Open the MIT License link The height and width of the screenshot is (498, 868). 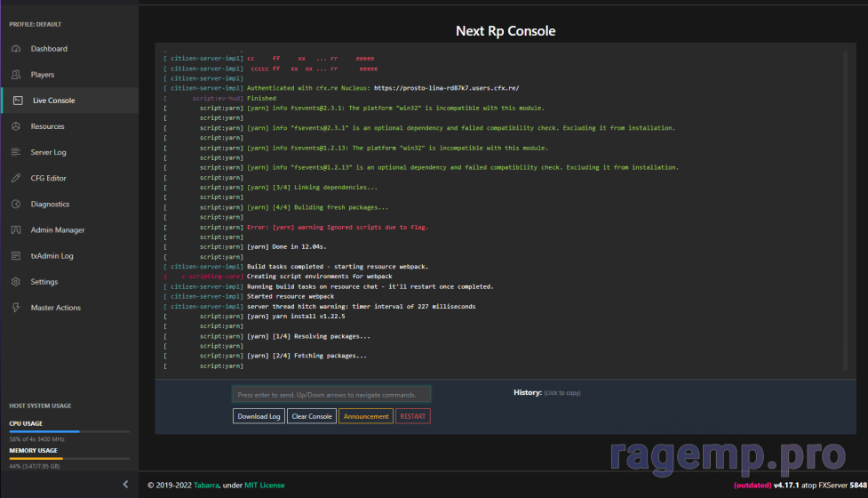click(265, 486)
